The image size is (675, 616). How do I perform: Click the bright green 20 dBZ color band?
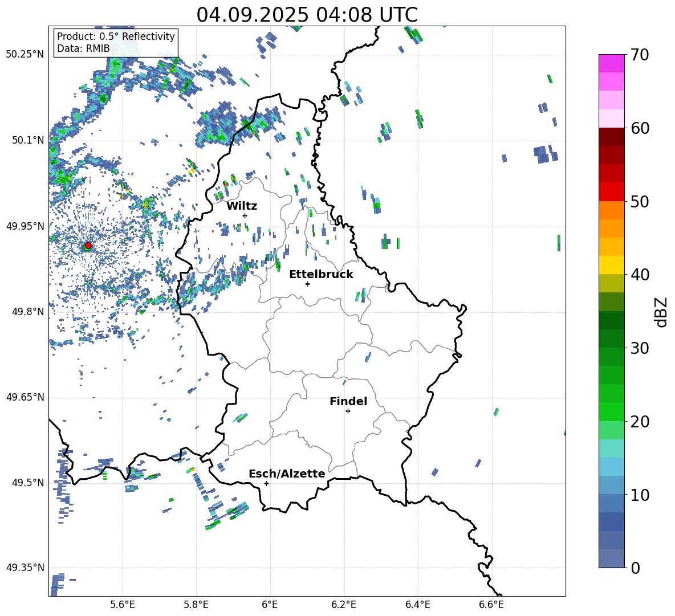tap(611, 411)
